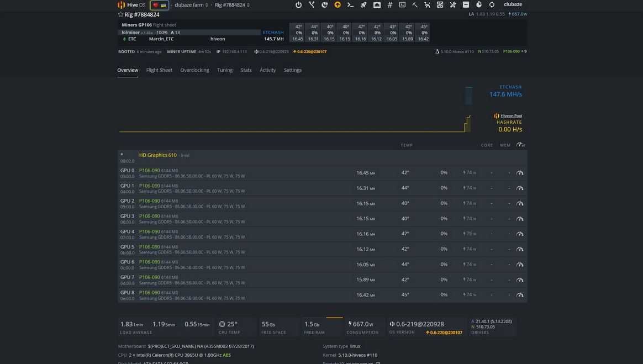Click the circular refresh icon
Viewport: 643px width, 364px height.
[x=492, y=5]
